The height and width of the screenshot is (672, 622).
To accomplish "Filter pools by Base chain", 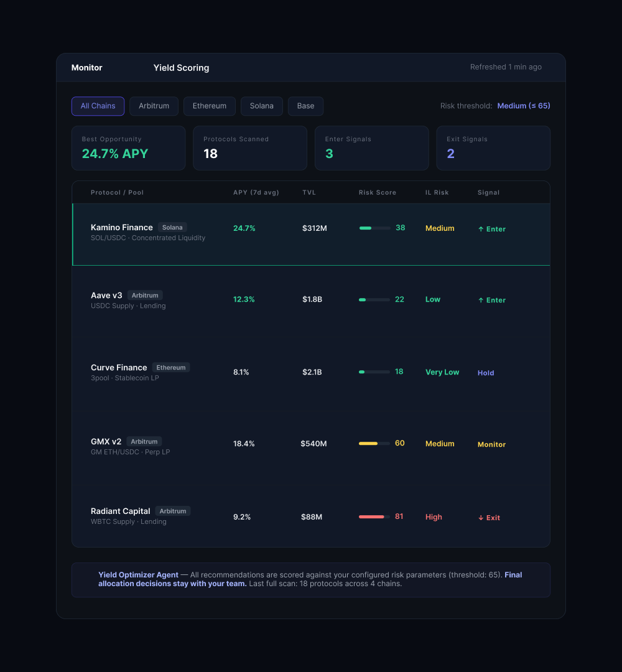I will [305, 106].
